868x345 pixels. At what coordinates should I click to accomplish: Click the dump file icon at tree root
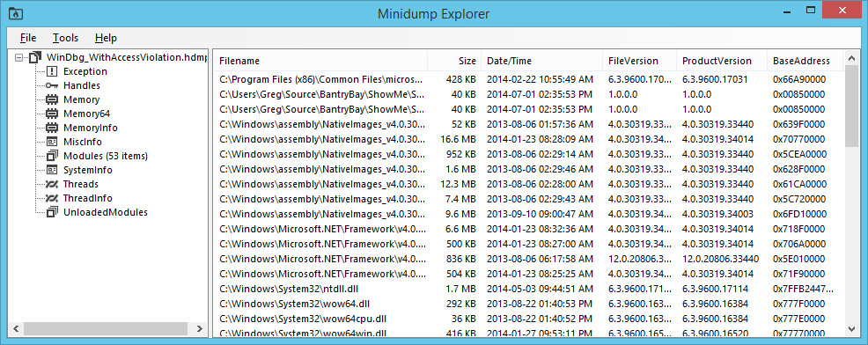click(x=35, y=57)
